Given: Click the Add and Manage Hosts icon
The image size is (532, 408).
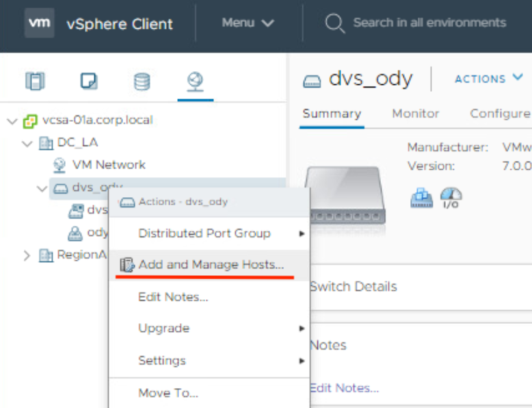Looking at the screenshot, I should pyautogui.click(x=127, y=265).
